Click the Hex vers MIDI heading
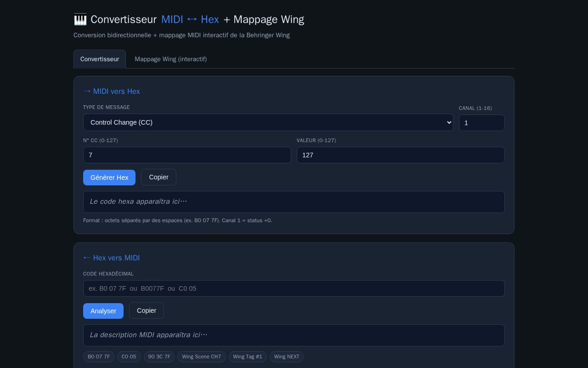The height and width of the screenshot is (368, 588). (x=112, y=258)
